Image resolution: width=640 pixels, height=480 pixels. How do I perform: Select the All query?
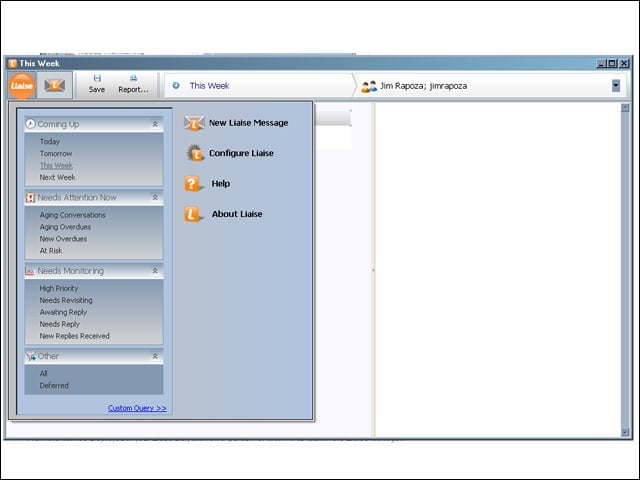click(x=44, y=373)
